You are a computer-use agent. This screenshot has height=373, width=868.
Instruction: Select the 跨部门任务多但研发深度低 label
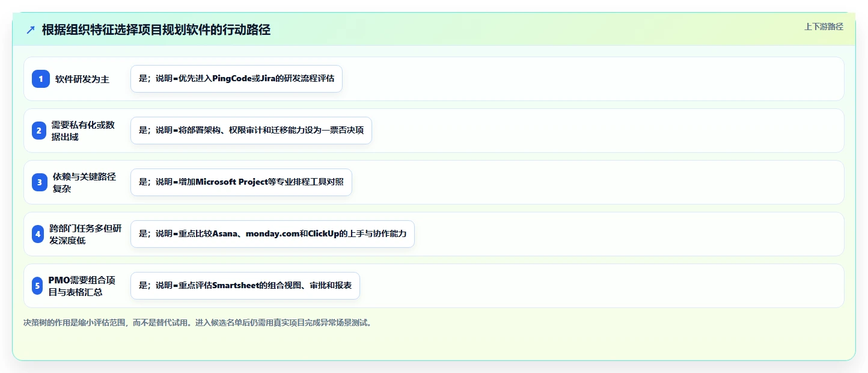point(85,234)
